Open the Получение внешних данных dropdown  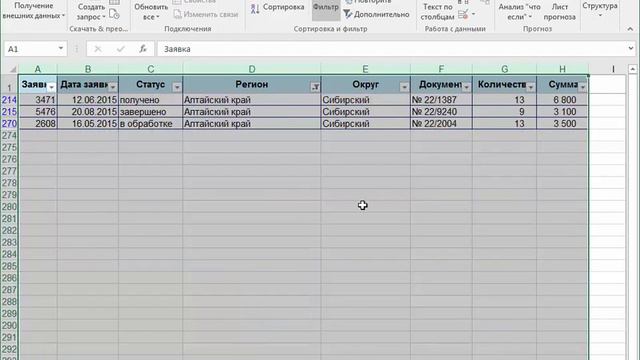tap(33, 11)
